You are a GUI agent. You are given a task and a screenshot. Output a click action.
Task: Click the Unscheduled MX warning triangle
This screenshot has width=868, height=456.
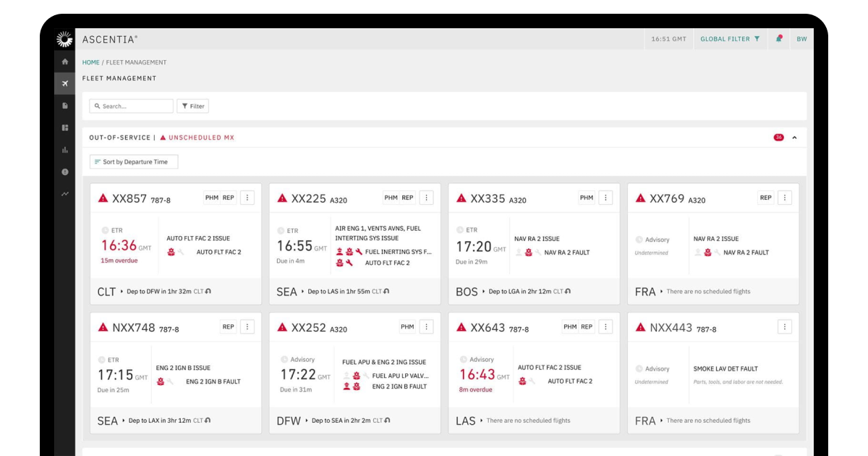163,138
